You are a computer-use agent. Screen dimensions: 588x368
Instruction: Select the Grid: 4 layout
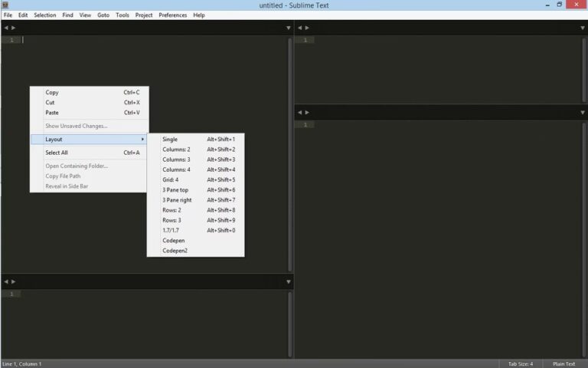[x=195, y=180]
